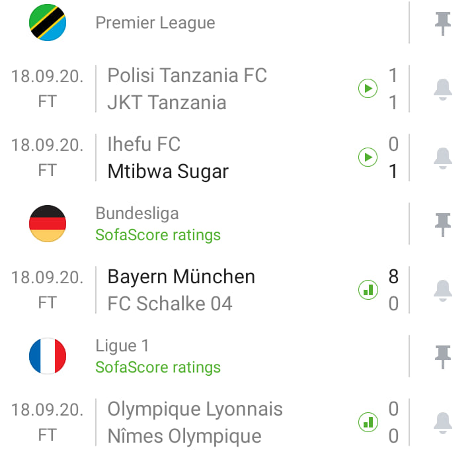Pin the Bundesliga league

442,224
